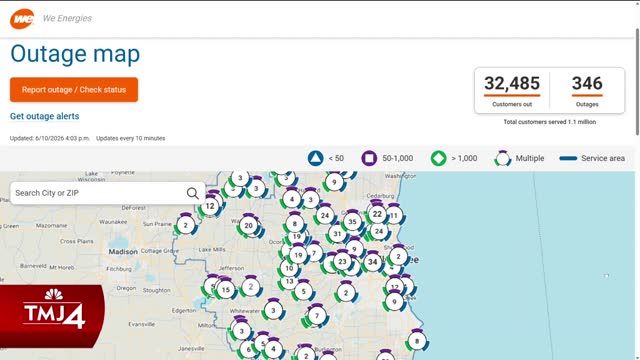Viewport: 640px width, 360px height.
Task: Select the 12 cluster near DeForest
Action: click(210, 206)
